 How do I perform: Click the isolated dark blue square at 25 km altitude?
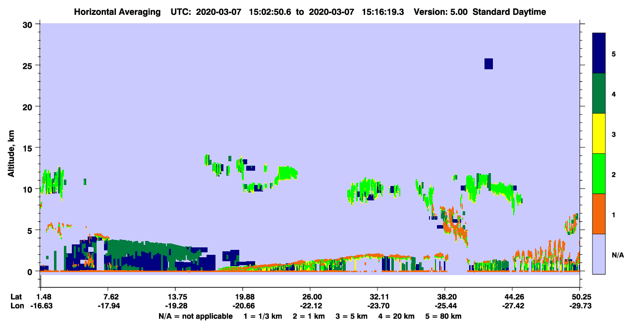[x=488, y=64]
